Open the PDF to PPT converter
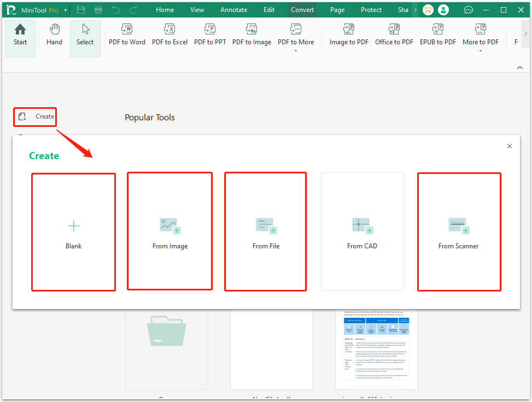The width and height of the screenshot is (532, 402). (209, 34)
